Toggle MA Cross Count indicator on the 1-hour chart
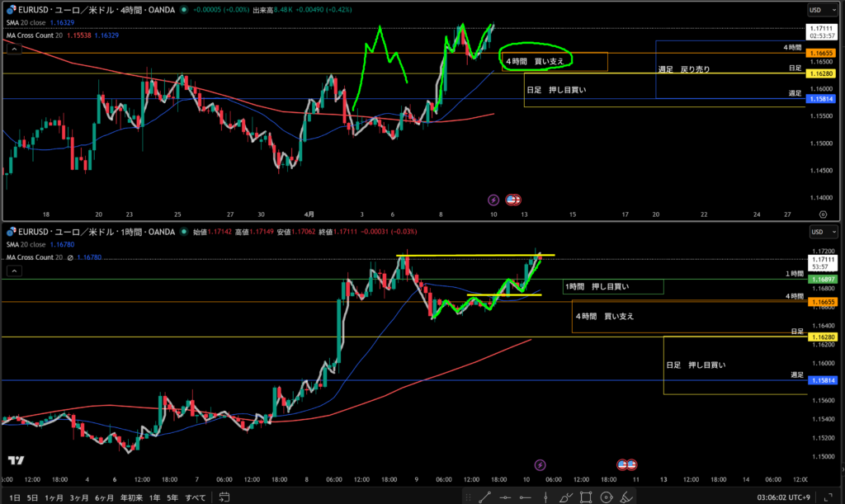The height and width of the screenshot is (504, 845). click(x=38, y=257)
